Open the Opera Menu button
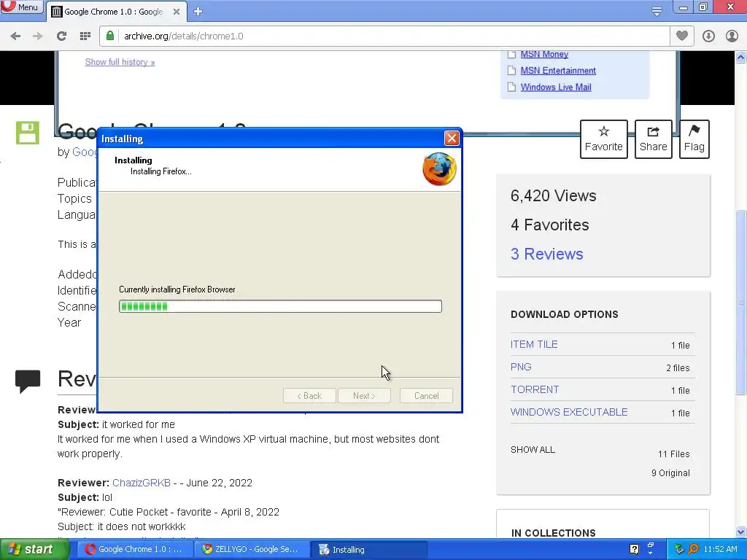Viewport: 747px width, 560px height. click(x=21, y=7)
